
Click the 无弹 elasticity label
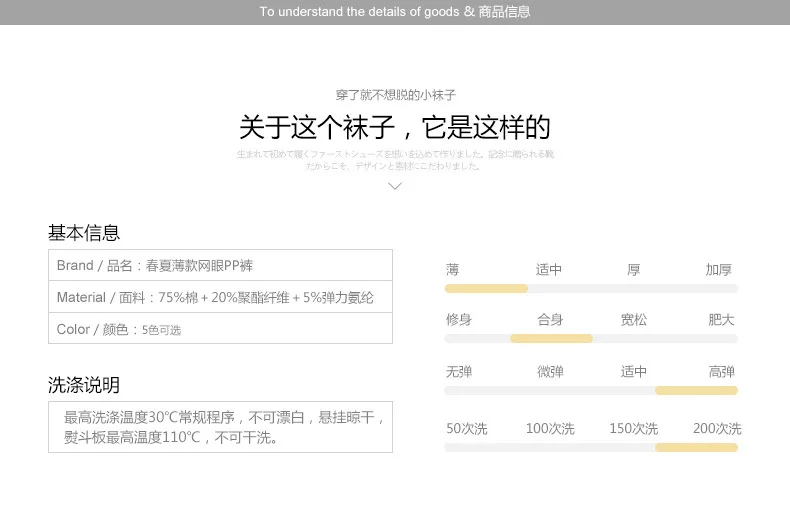tap(459, 372)
